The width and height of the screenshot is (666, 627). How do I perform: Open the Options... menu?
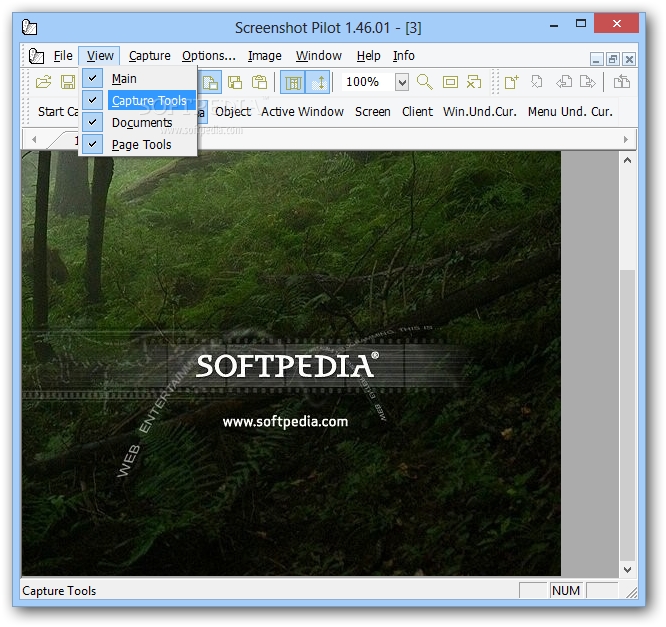point(209,56)
